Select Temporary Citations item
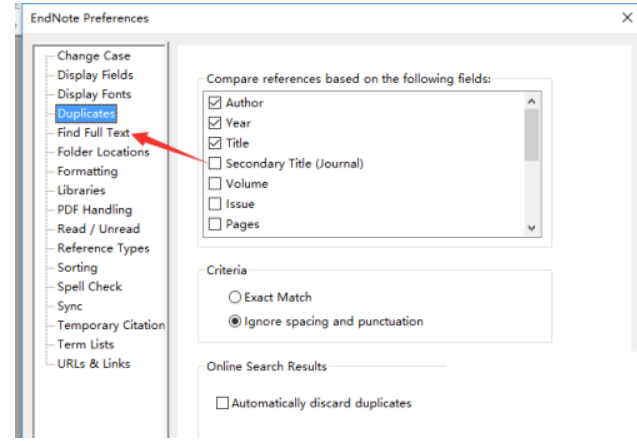 111,325
